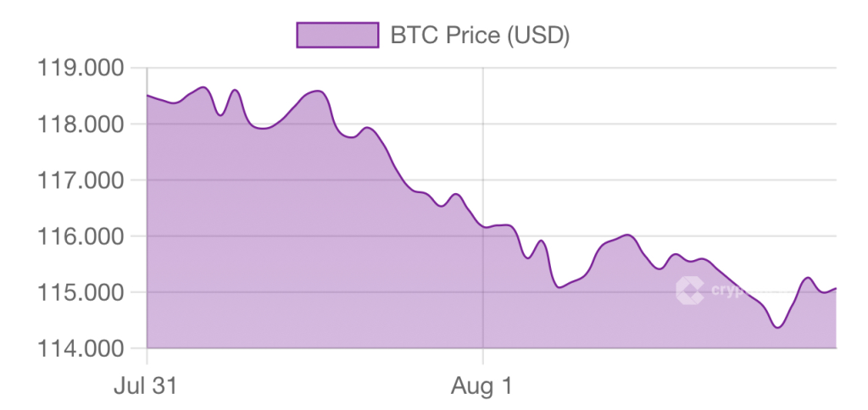Click the lowest dip of the price line

tap(777, 327)
